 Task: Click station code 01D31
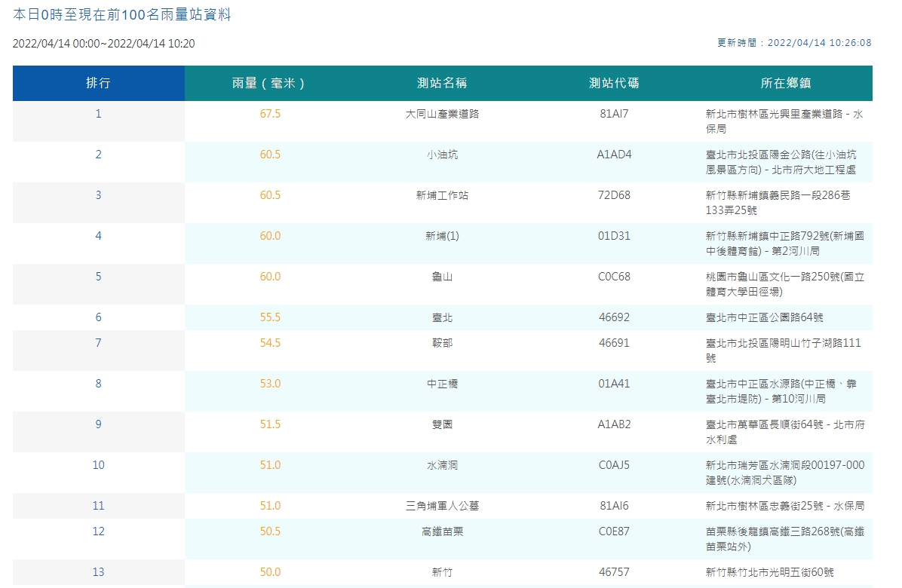pos(614,236)
